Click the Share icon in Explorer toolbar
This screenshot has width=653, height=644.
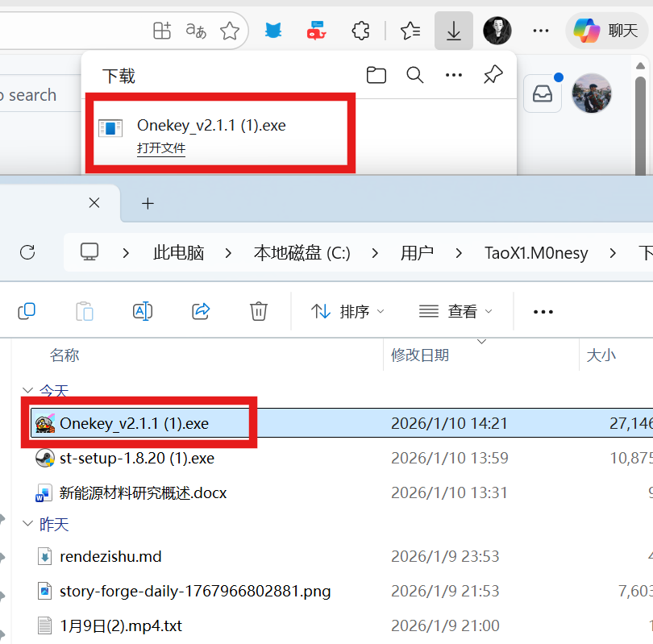click(201, 311)
